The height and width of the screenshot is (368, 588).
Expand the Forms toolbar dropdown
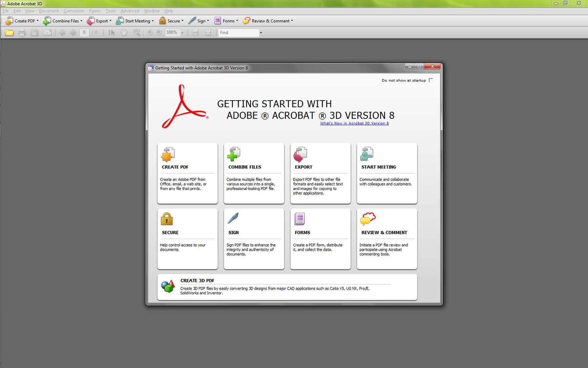tap(237, 21)
